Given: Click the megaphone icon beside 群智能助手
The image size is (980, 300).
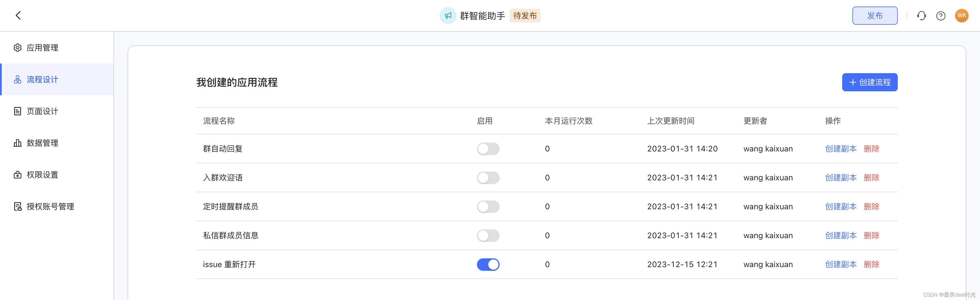Looking at the screenshot, I should tap(448, 16).
